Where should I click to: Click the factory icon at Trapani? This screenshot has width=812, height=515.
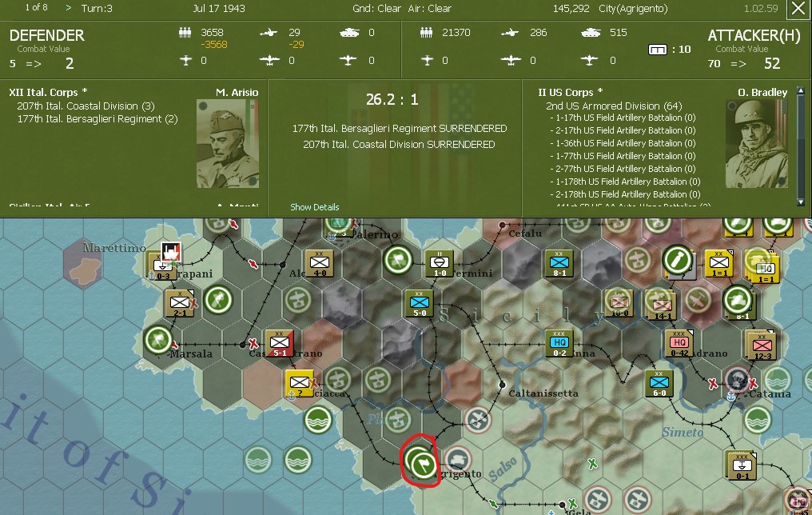pyautogui.click(x=171, y=253)
